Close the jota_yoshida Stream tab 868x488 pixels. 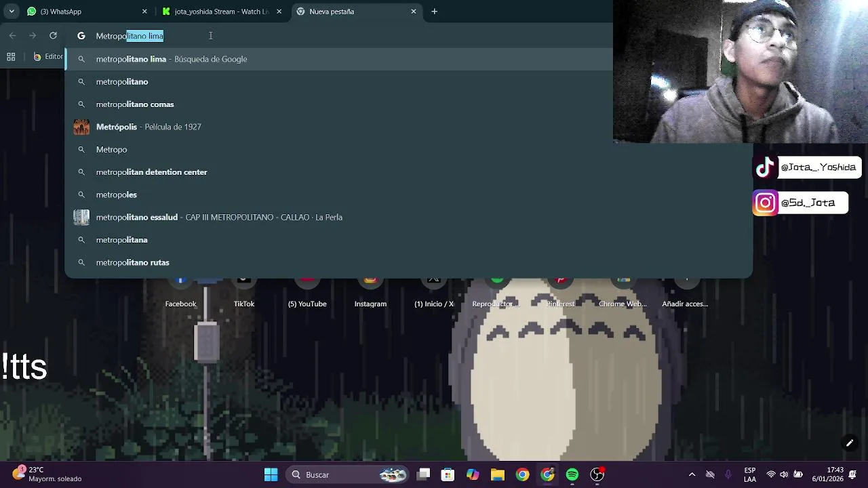[x=279, y=12]
